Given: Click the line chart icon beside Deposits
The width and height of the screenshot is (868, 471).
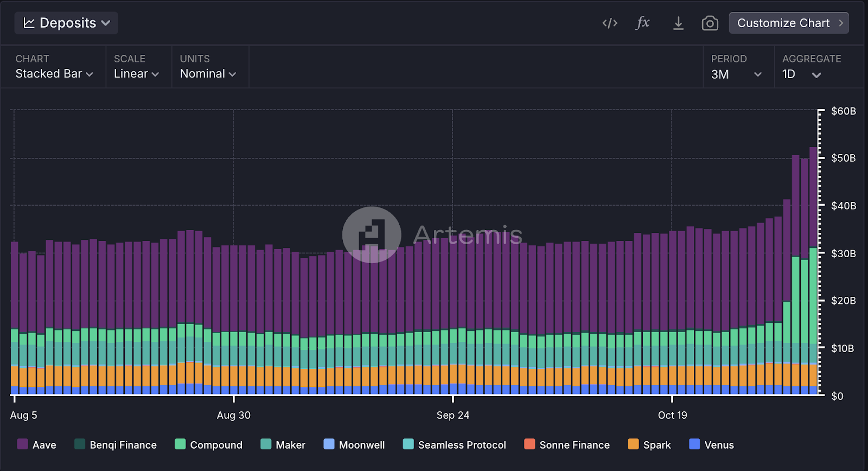Looking at the screenshot, I should [x=29, y=23].
